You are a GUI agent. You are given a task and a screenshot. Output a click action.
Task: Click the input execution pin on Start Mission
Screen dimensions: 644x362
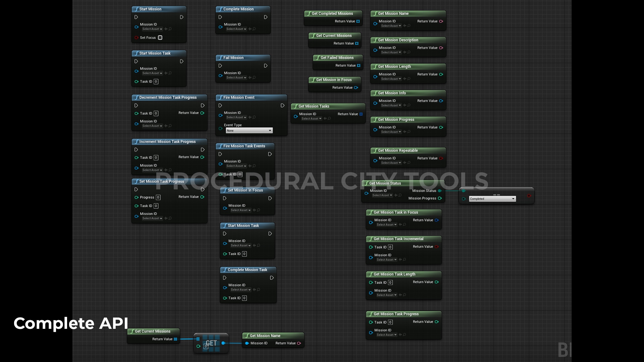(136, 17)
